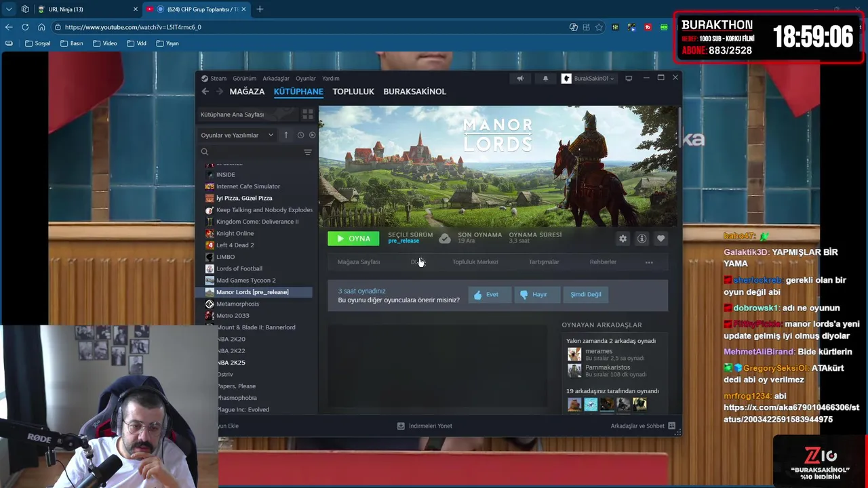This screenshot has width=868, height=488.
Task: Open the Sosyal bookmarks folder
Action: [x=38, y=43]
